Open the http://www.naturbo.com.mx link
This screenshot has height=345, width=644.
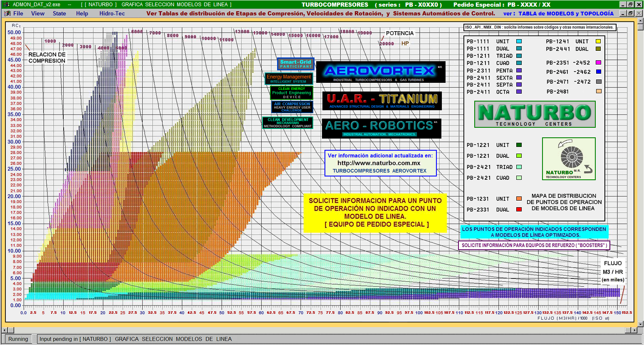tap(379, 163)
